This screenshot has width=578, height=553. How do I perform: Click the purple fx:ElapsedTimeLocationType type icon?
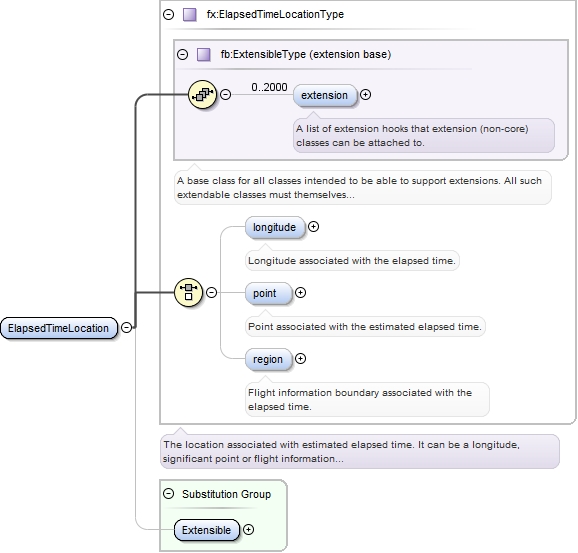coord(189,15)
